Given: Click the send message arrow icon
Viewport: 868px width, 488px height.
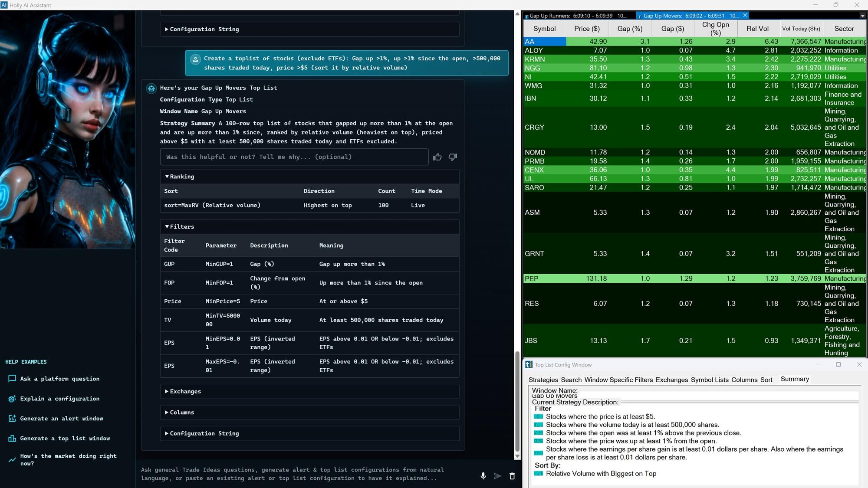Looking at the screenshot, I should click(x=497, y=476).
